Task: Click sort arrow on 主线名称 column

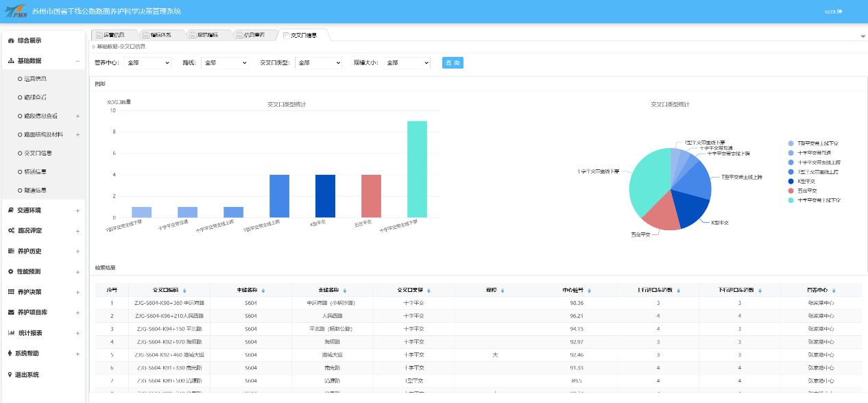Action: pos(264,291)
